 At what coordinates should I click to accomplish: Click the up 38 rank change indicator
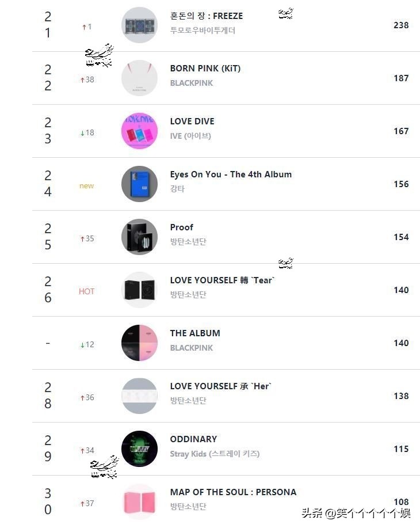(x=87, y=80)
